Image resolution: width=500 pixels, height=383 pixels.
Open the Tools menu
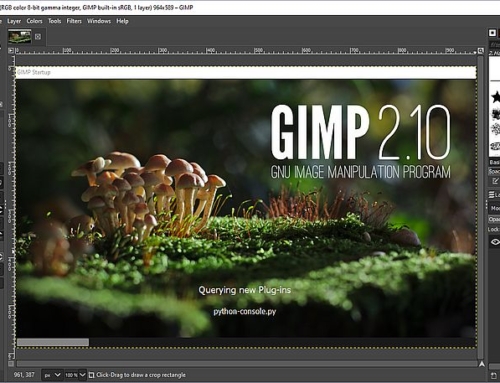coord(54,21)
